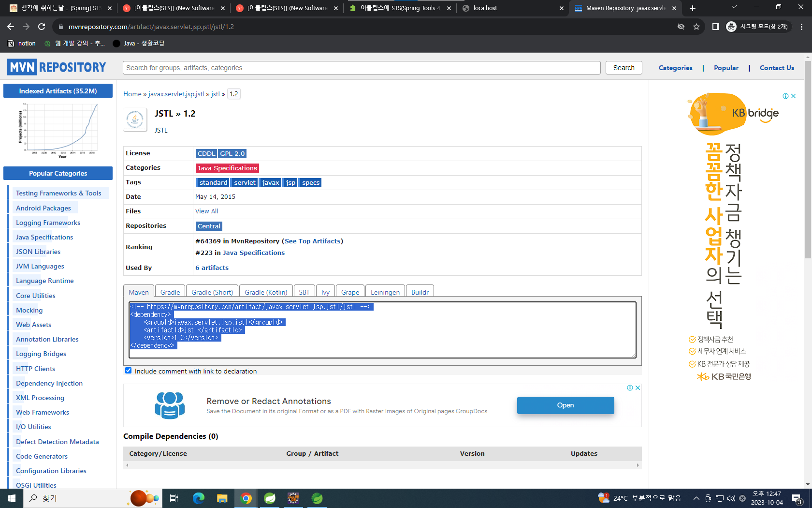
Task: Click the page vertical scrollbar
Action: (808, 160)
